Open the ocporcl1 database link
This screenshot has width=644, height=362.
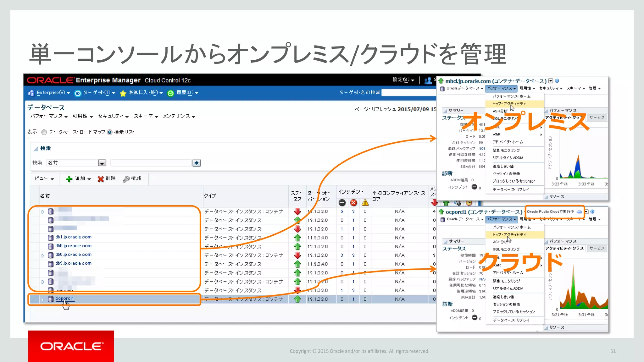click(x=64, y=299)
